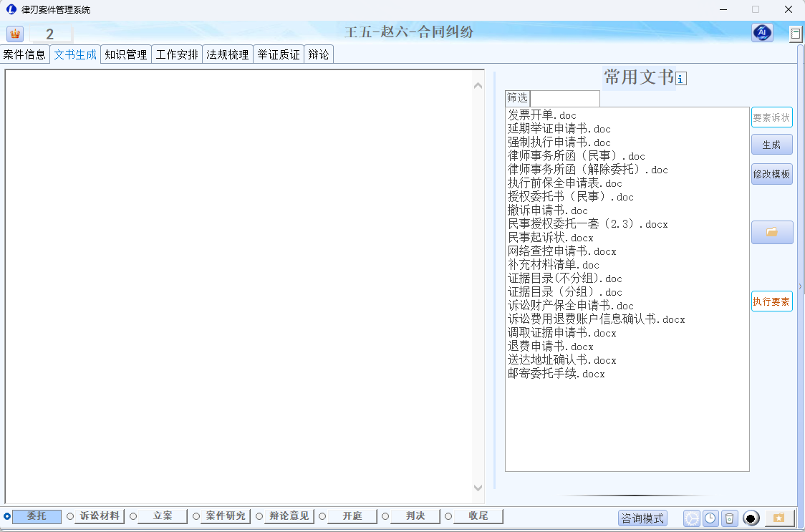Open the folder icon button under 修改模板
Viewport: 805px width, 532px height.
click(771, 232)
